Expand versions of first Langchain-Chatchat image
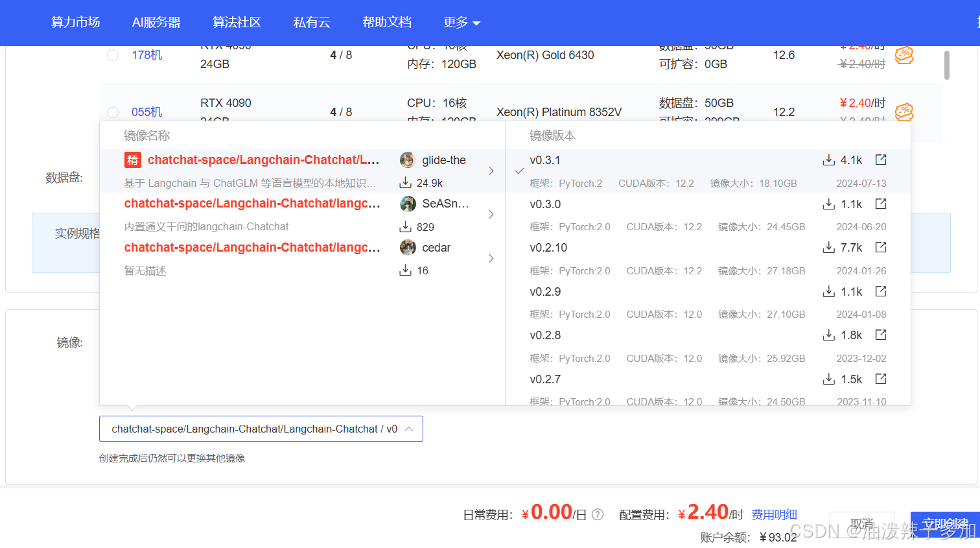 (x=491, y=171)
